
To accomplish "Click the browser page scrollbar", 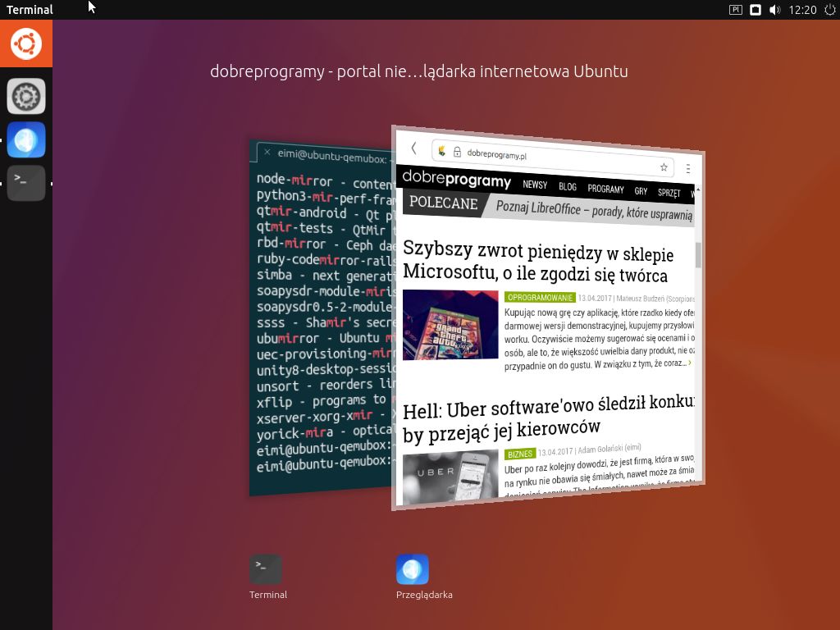I will [x=698, y=256].
